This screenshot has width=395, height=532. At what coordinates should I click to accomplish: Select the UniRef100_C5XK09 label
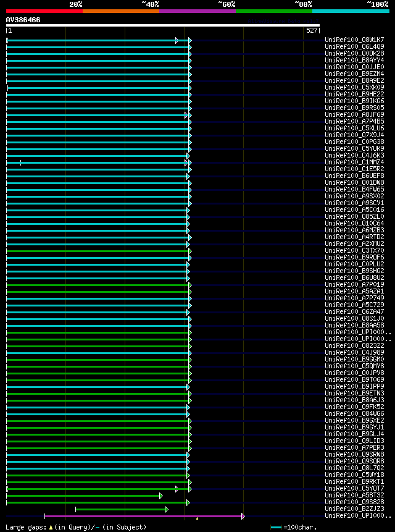[x=354, y=87]
